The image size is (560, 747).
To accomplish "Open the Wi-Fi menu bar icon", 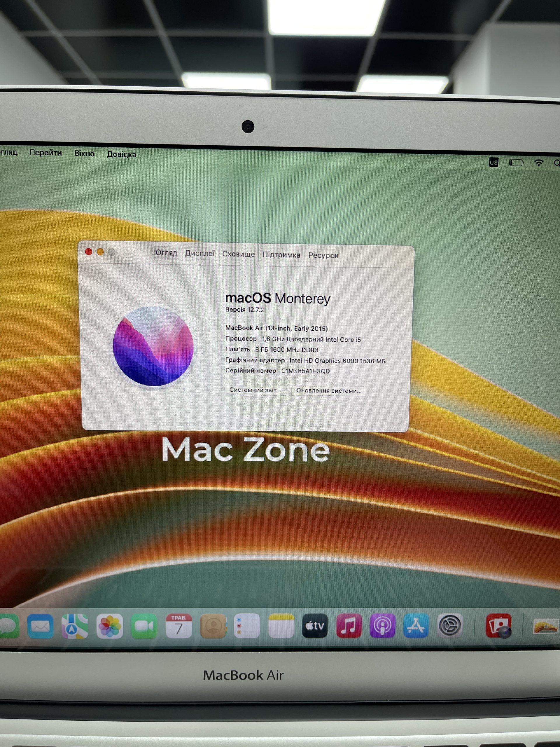I will pyautogui.click(x=539, y=163).
